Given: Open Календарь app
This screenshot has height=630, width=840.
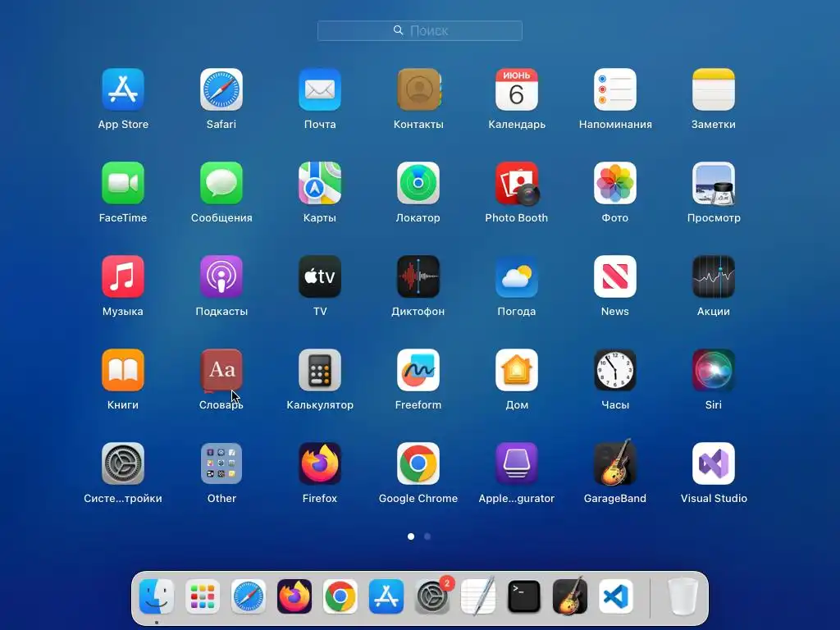Looking at the screenshot, I should (517, 89).
